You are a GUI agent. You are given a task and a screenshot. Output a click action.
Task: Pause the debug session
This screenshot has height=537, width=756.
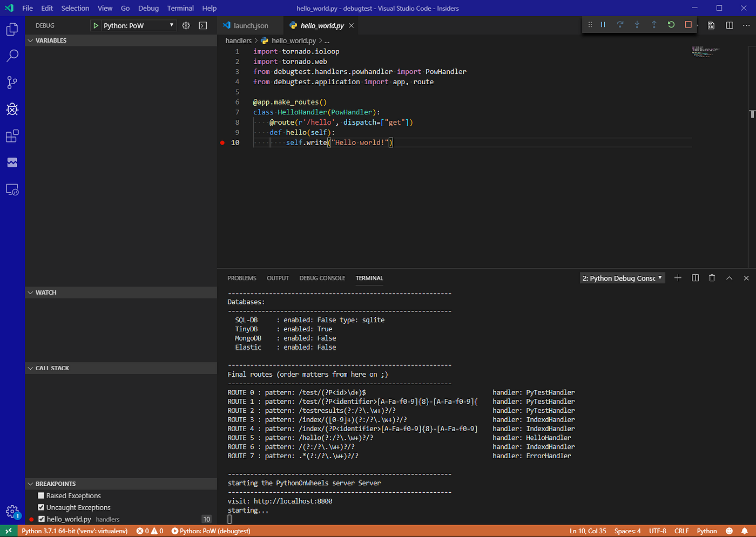pyautogui.click(x=603, y=25)
